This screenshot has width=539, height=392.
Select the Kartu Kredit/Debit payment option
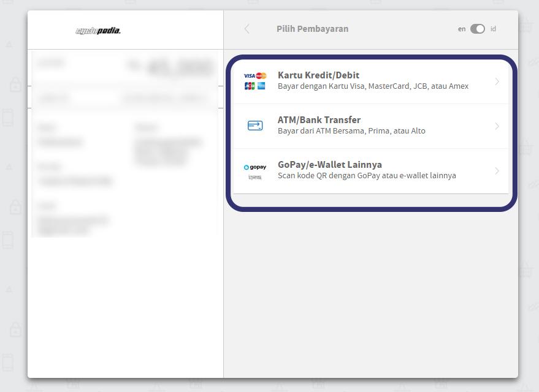pos(318,75)
